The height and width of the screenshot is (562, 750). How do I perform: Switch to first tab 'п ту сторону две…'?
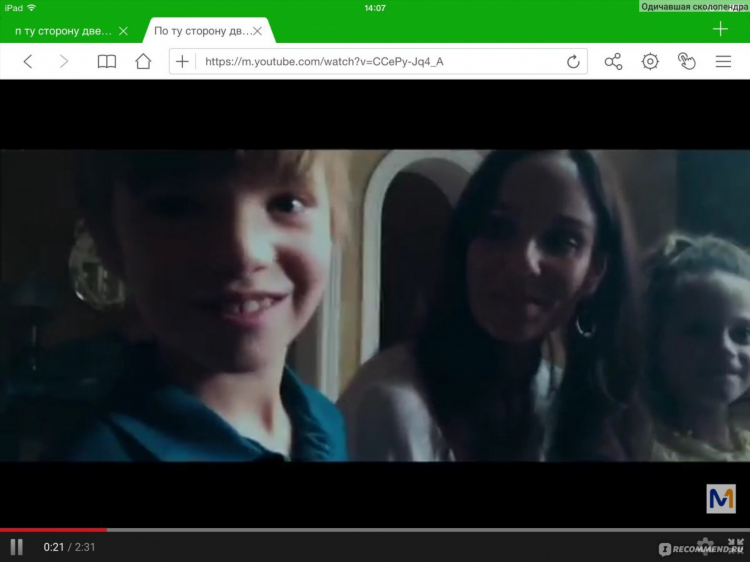pos(63,31)
